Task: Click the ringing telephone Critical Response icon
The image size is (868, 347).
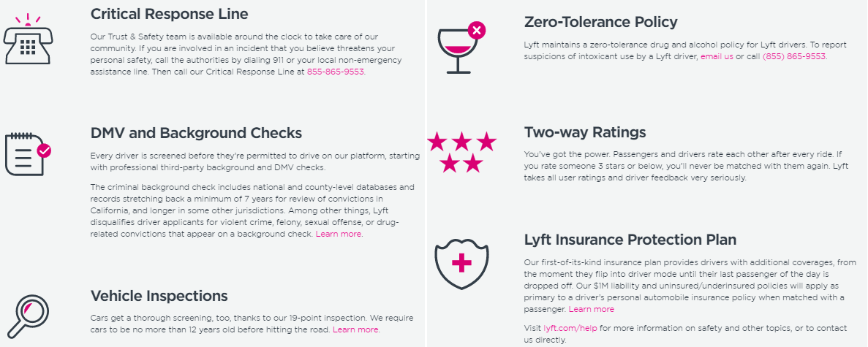Action: [27, 40]
